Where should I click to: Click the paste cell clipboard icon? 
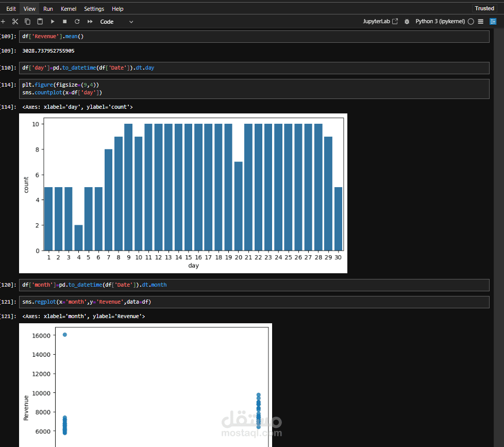pos(40,22)
